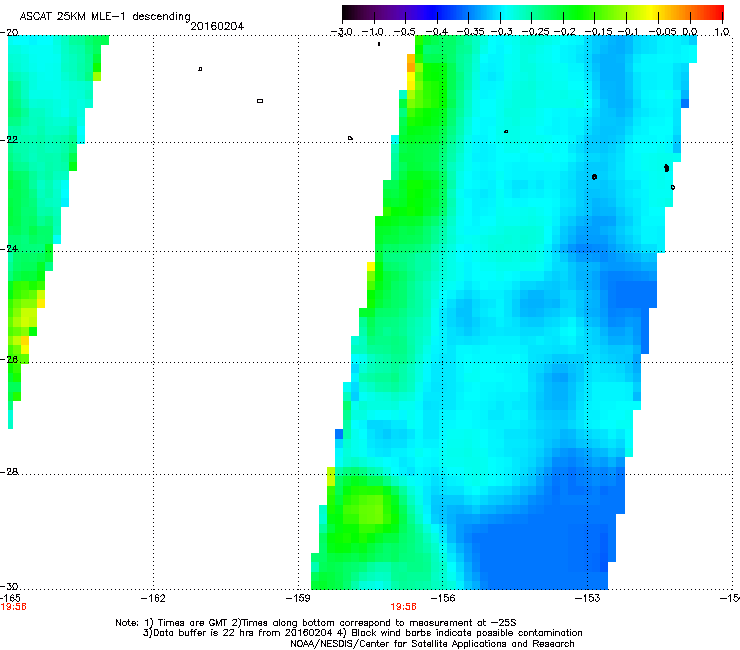Screen dimensions: 740x650
Task: Click the '-30' latitude label
Action: (x=9, y=586)
